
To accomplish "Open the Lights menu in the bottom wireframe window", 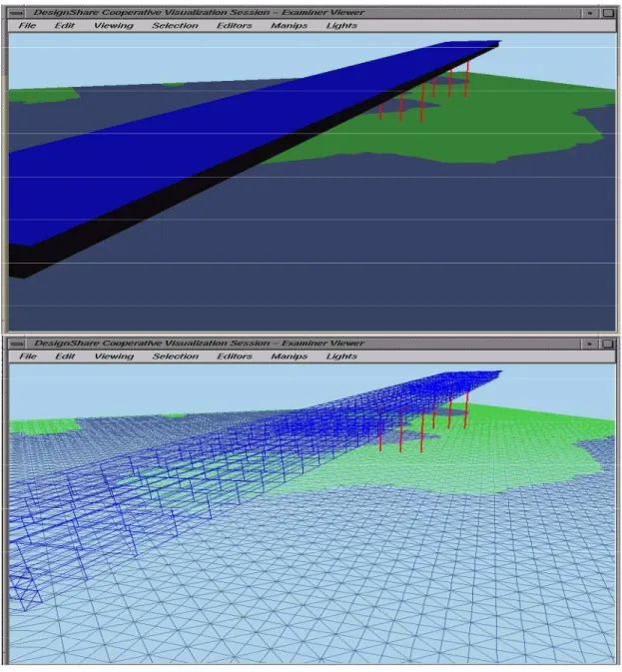I will click(341, 356).
